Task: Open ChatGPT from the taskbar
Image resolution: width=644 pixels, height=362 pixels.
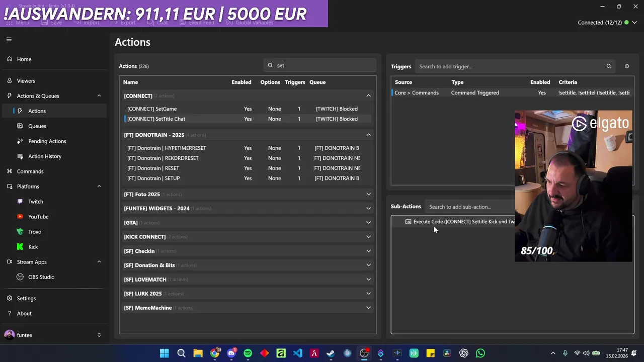Action: point(463,353)
